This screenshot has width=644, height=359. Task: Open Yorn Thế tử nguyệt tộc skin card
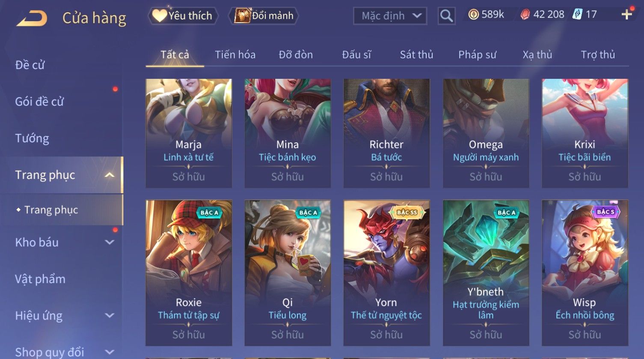(x=386, y=273)
